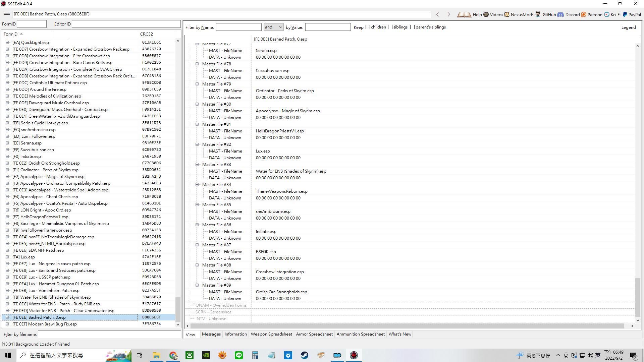Collapse the Master File #82 node

[x=197, y=144]
